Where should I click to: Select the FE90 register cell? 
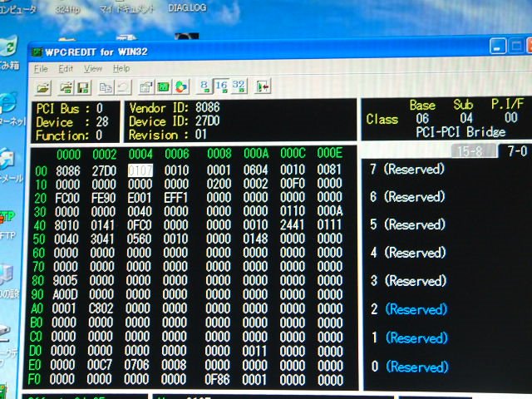pos(103,198)
